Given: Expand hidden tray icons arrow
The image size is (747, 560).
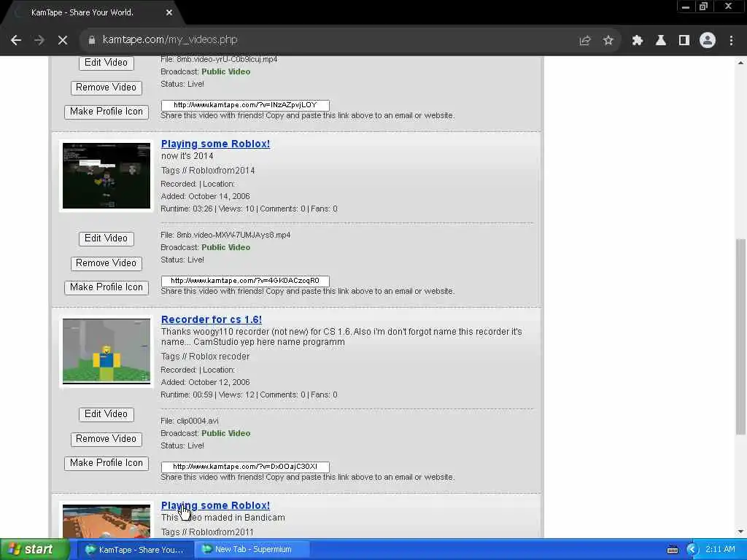Looking at the screenshot, I should (692, 550).
